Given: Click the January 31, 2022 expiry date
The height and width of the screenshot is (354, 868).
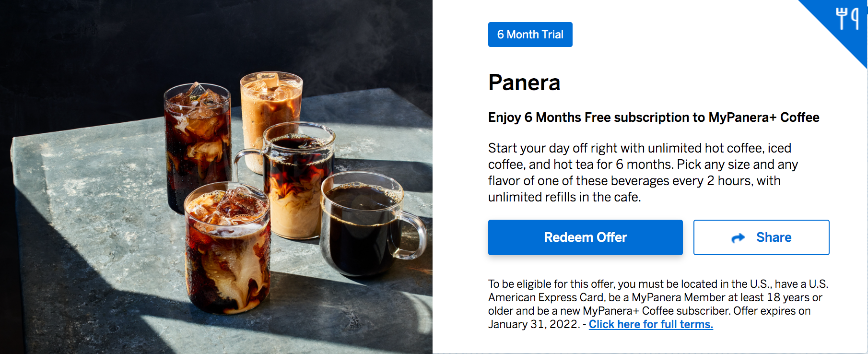Looking at the screenshot, I should click(x=533, y=324).
